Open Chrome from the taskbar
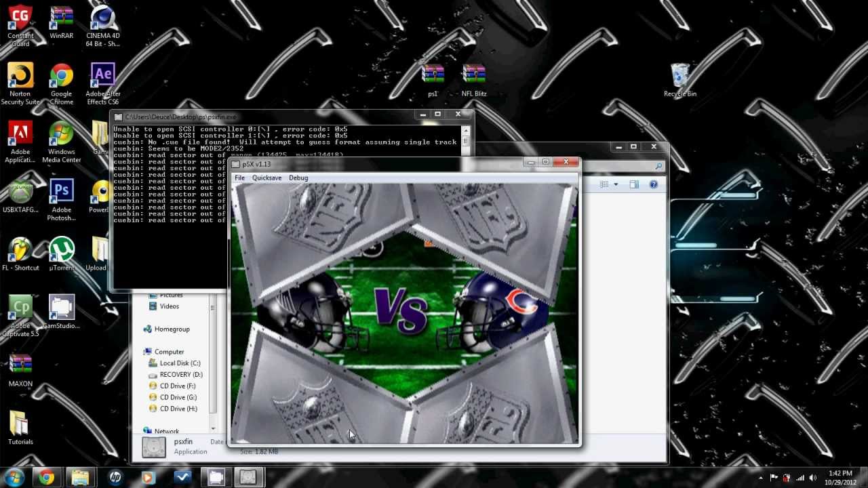 click(46, 477)
